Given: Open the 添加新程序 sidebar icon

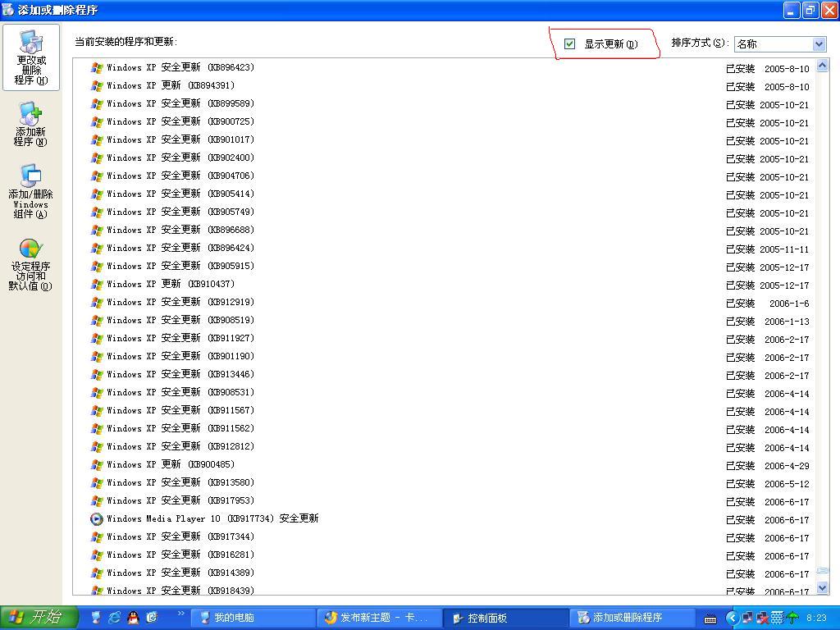Looking at the screenshot, I should point(30,125).
